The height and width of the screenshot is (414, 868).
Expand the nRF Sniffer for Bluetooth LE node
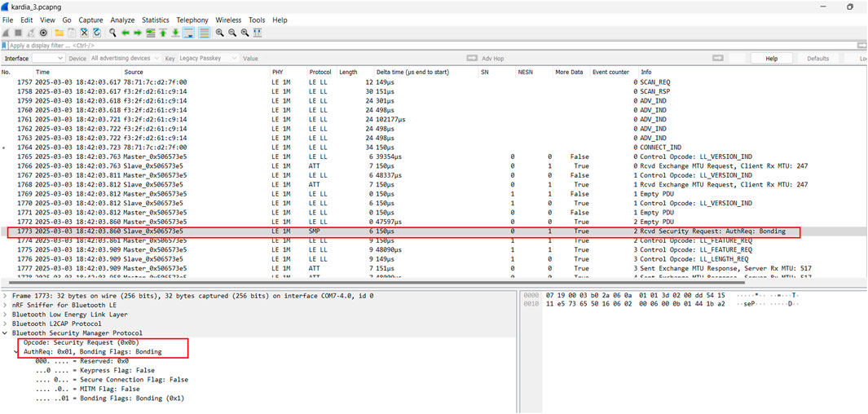(x=6, y=305)
